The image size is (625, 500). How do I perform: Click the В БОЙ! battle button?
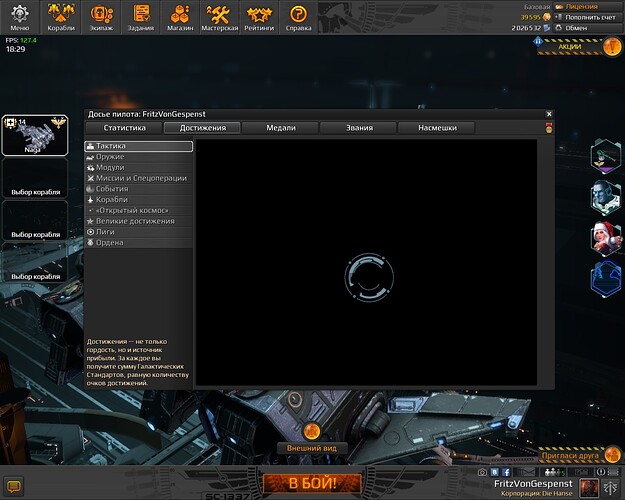[x=312, y=484]
